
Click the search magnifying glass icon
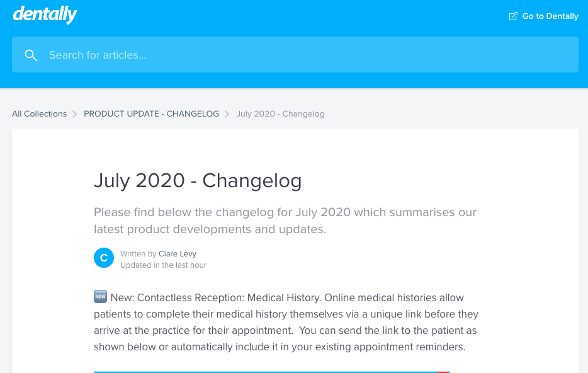tap(31, 55)
